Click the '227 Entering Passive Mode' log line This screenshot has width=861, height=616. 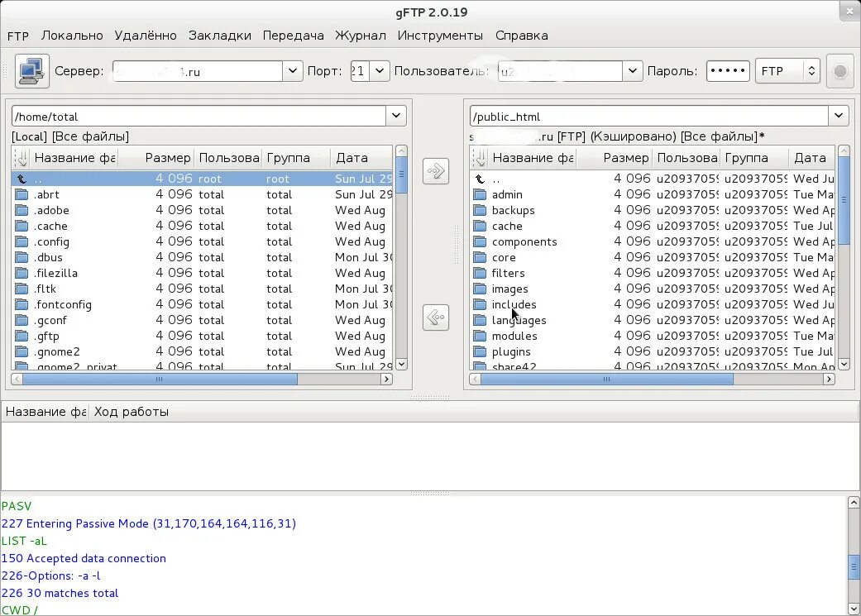(149, 523)
